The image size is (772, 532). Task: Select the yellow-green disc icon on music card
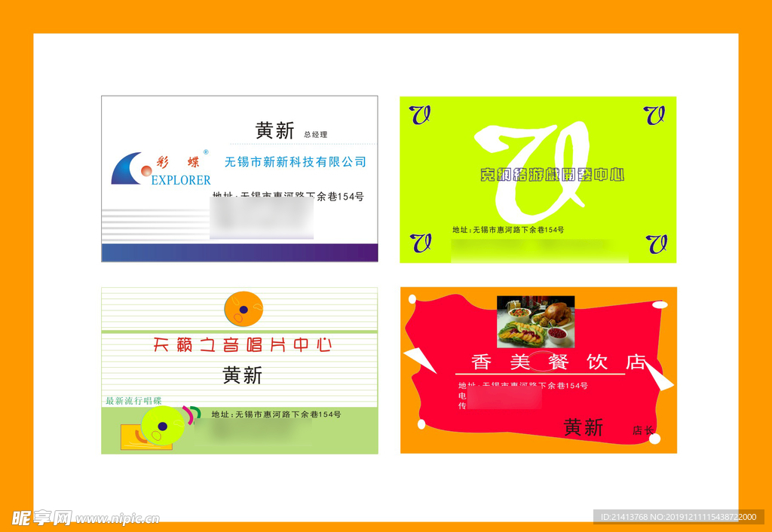(x=162, y=426)
